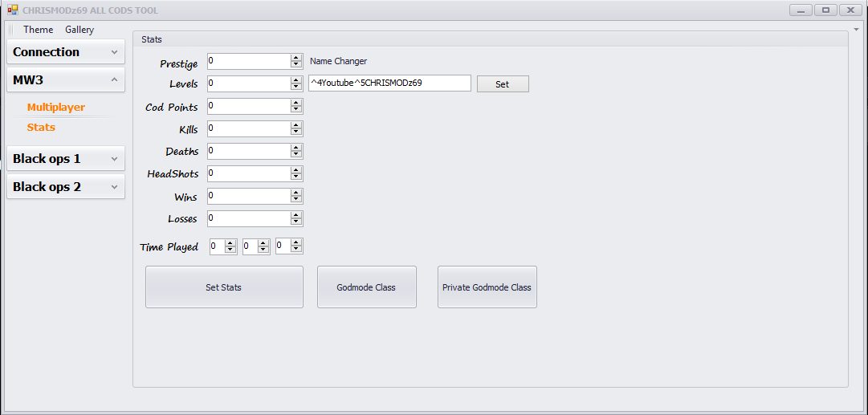The height and width of the screenshot is (415, 868).
Task: Expand the Black ops 1 section
Action: point(66,159)
